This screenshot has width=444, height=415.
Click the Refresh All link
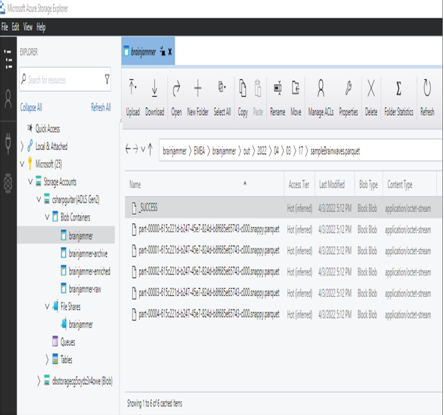(x=101, y=107)
